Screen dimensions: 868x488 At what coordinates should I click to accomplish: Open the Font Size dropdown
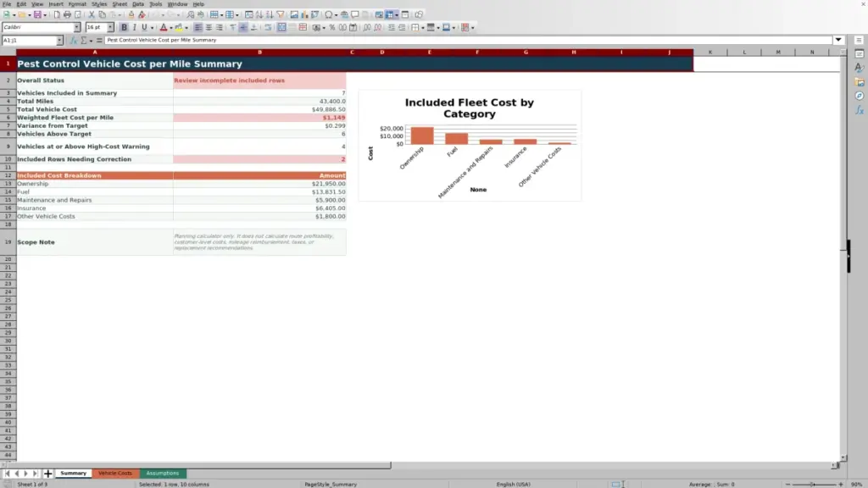(110, 27)
